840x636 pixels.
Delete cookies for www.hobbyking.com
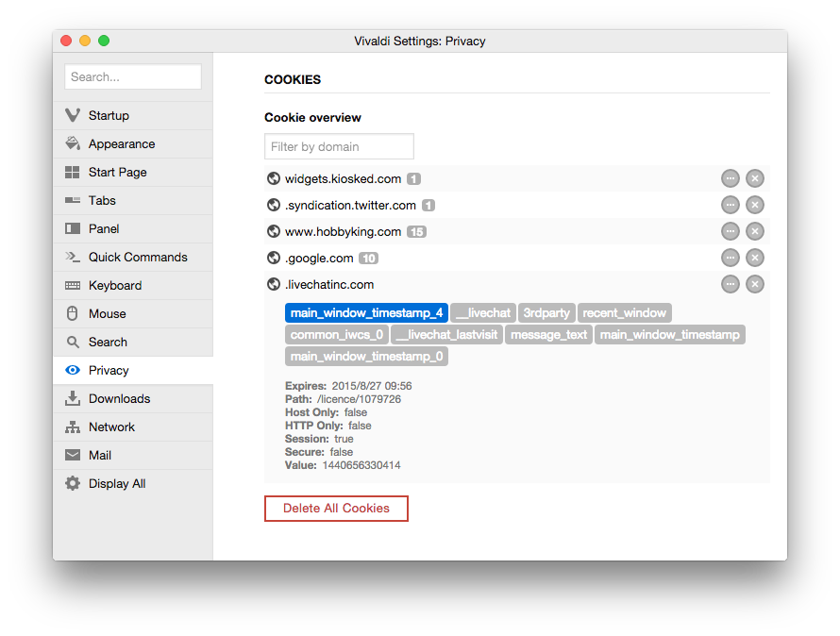[755, 231]
